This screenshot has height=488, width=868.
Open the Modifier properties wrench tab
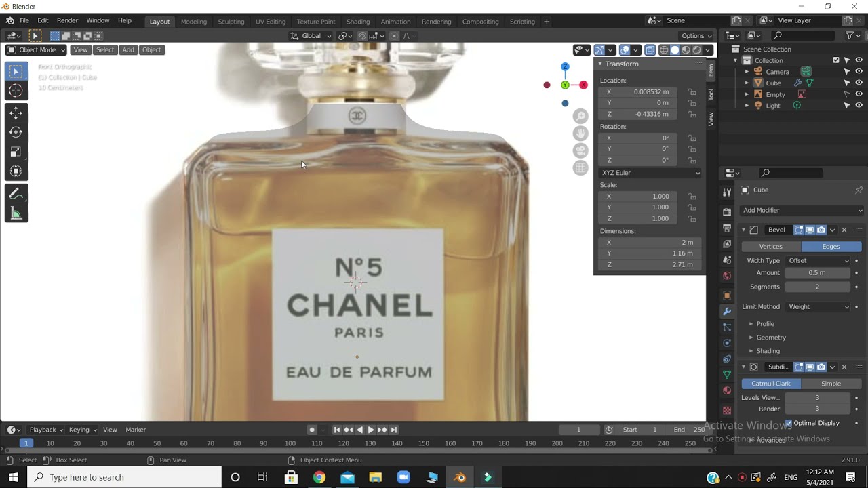pyautogui.click(x=727, y=312)
